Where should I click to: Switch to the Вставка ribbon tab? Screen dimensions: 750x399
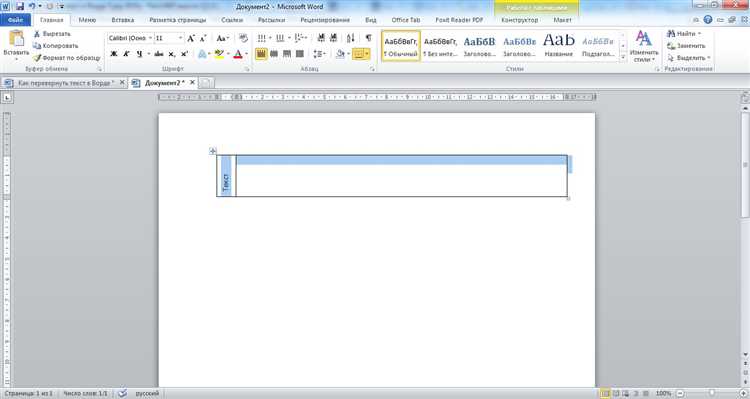pyautogui.click(x=122, y=20)
